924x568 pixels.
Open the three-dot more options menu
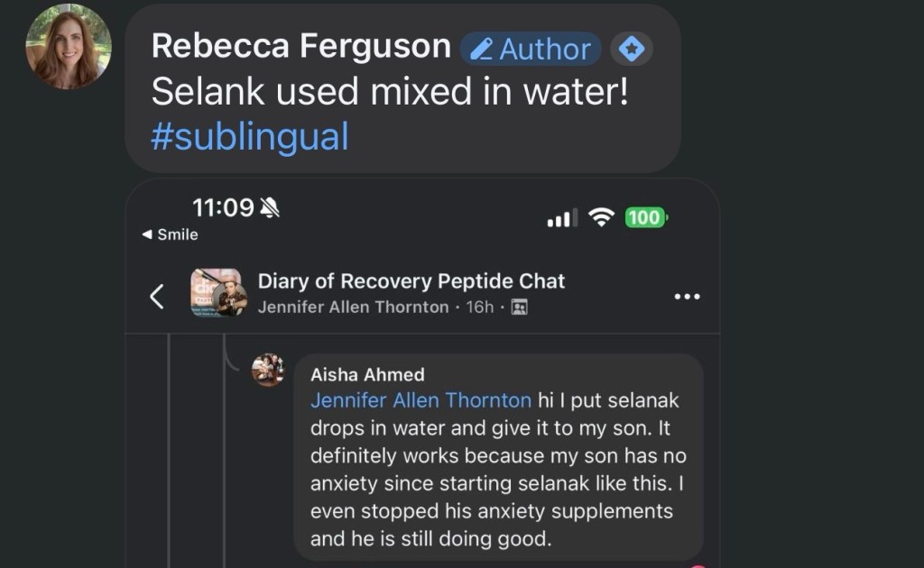tap(688, 296)
